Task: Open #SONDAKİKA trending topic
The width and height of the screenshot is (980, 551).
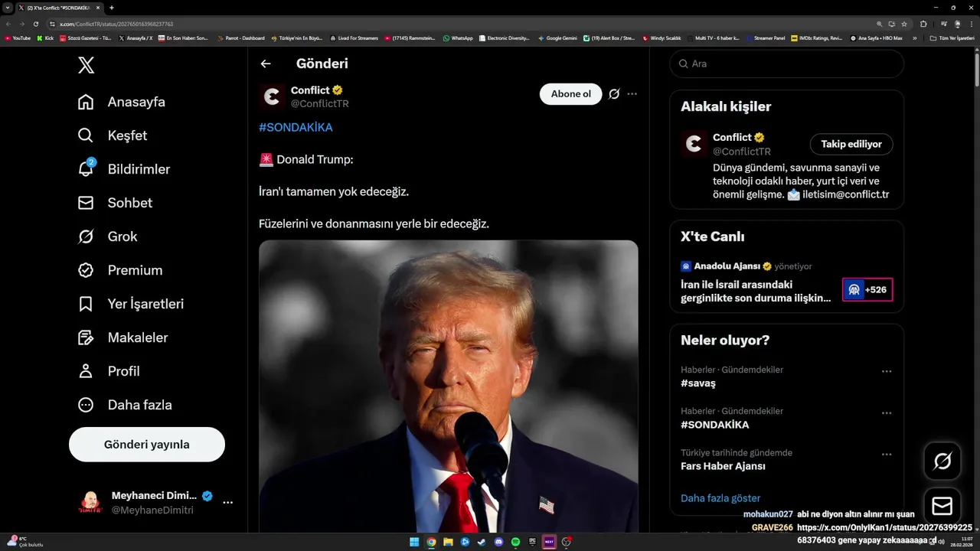Action: (715, 425)
